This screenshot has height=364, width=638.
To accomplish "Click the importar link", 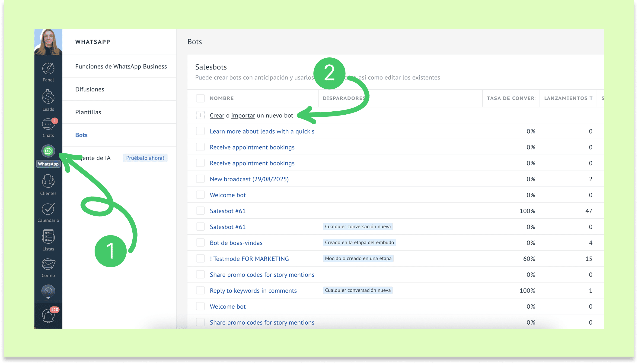I will coord(243,115).
